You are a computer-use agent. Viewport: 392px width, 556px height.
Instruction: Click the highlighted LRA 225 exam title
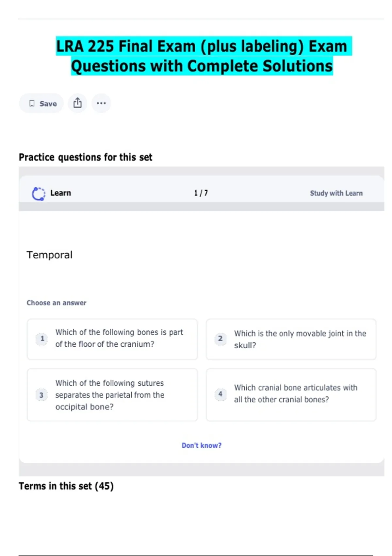(x=202, y=56)
